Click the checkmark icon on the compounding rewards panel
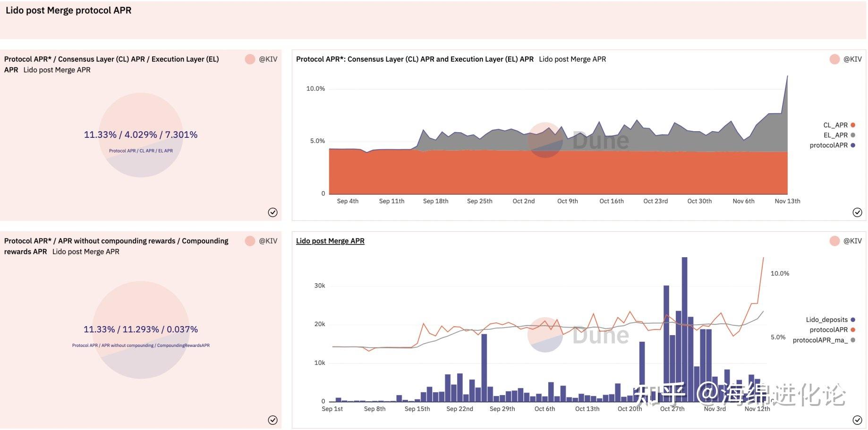The image size is (868, 430). (x=272, y=420)
